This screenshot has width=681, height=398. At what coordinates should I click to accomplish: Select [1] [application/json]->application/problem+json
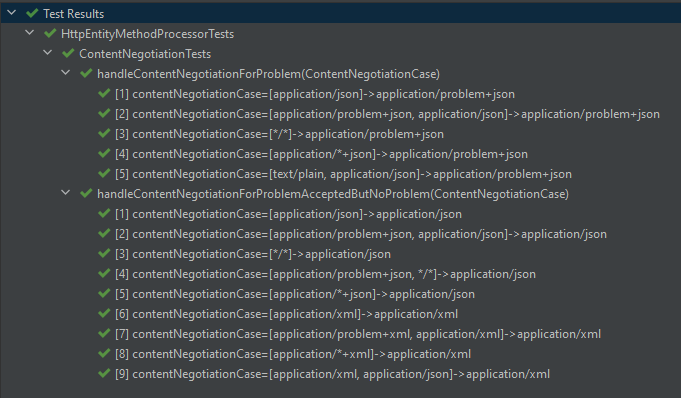pos(315,94)
